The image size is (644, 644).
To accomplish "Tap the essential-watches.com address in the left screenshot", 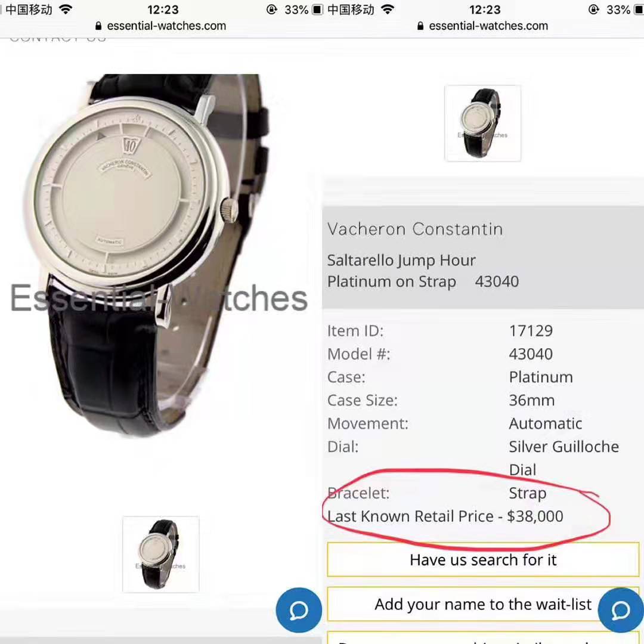I will [x=166, y=26].
